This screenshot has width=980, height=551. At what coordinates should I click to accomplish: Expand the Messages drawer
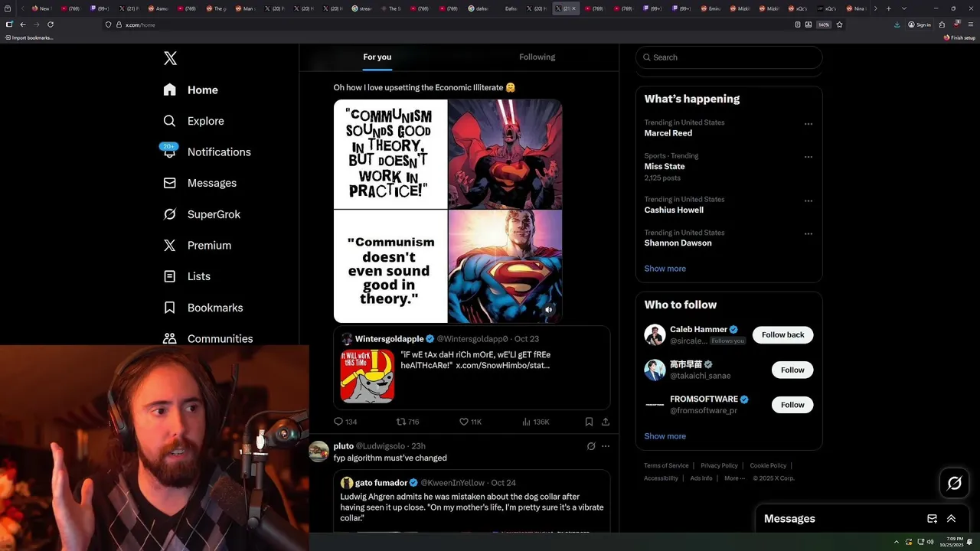click(951, 519)
